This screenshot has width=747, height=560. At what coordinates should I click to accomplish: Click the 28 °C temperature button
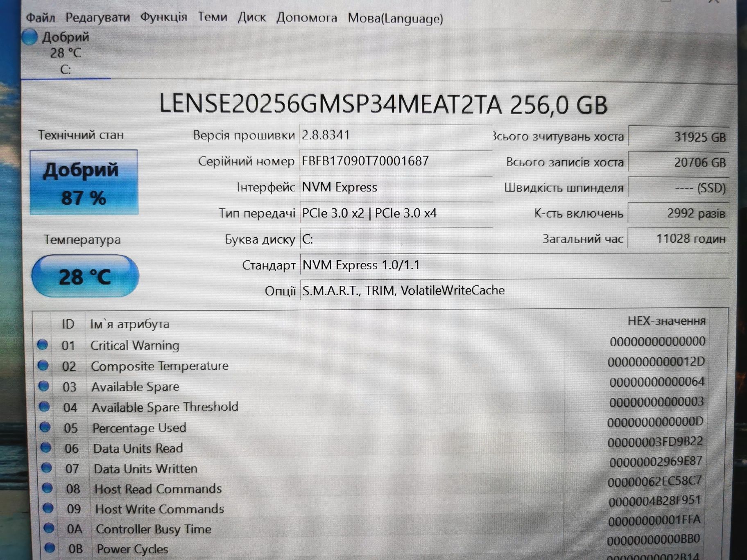[x=85, y=276]
